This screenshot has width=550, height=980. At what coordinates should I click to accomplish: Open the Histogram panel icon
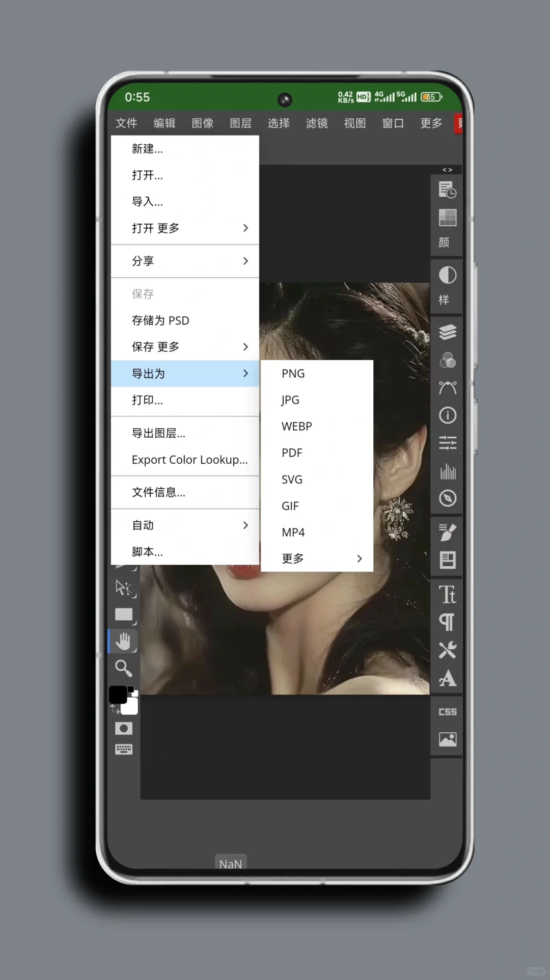pos(447,471)
